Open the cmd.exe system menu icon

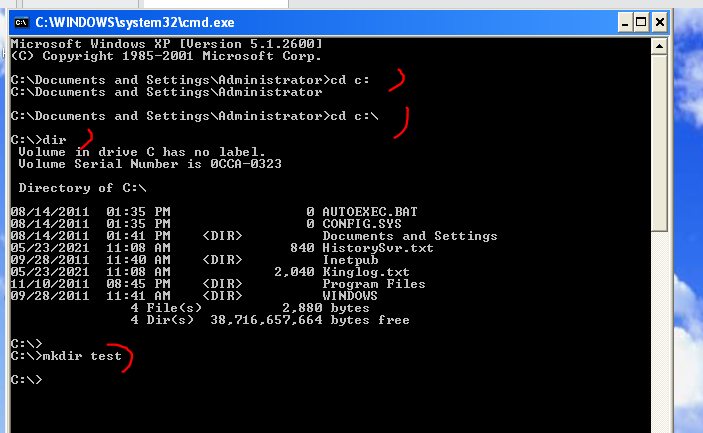(20, 21)
